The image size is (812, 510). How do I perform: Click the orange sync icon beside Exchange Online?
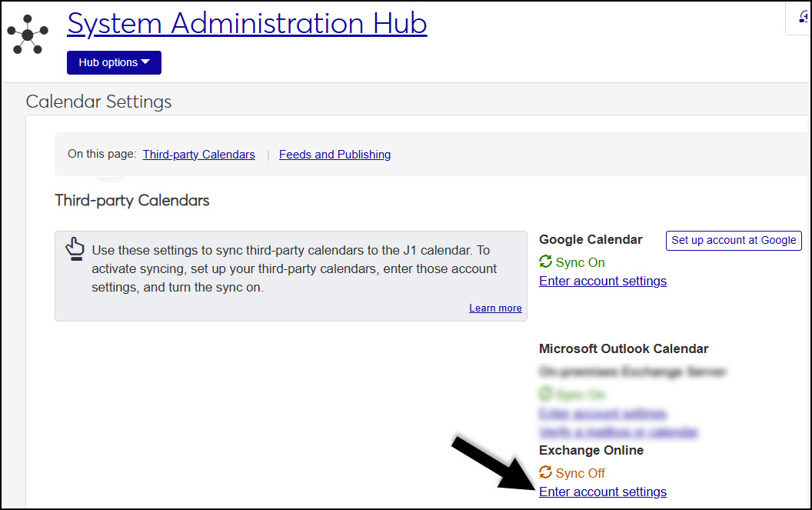(545, 472)
